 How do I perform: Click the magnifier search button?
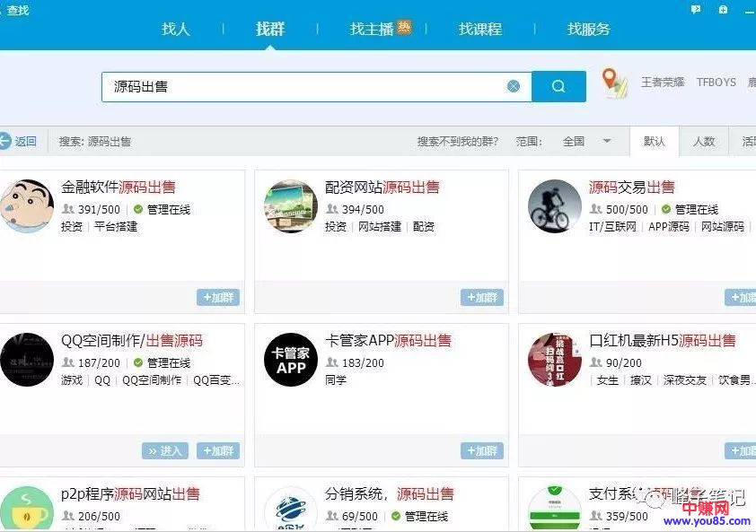pyautogui.click(x=558, y=86)
